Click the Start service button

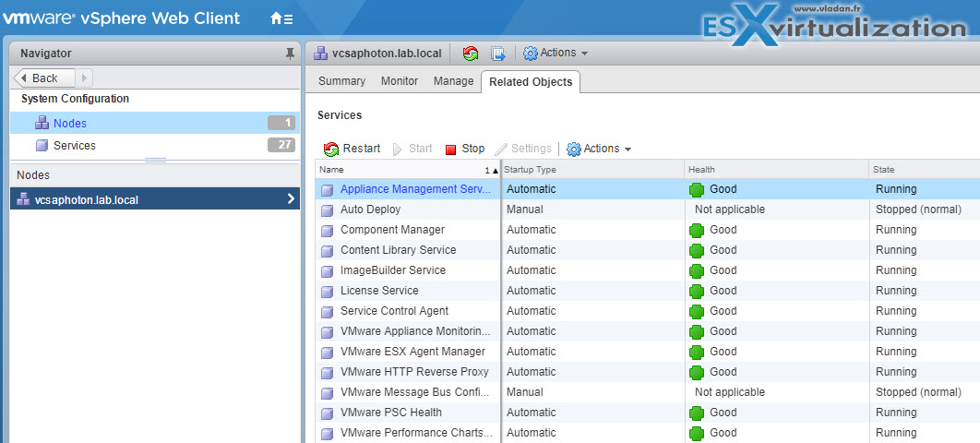pos(412,149)
